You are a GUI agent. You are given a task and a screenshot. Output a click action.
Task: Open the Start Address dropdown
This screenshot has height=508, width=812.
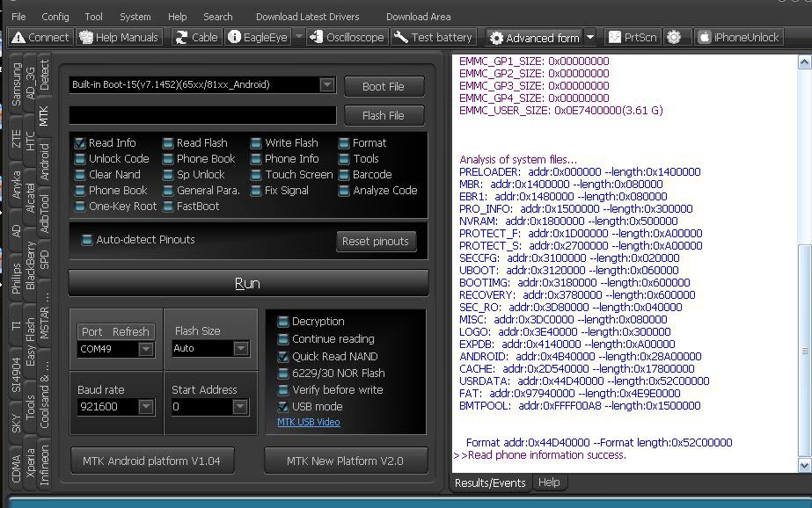(239, 407)
